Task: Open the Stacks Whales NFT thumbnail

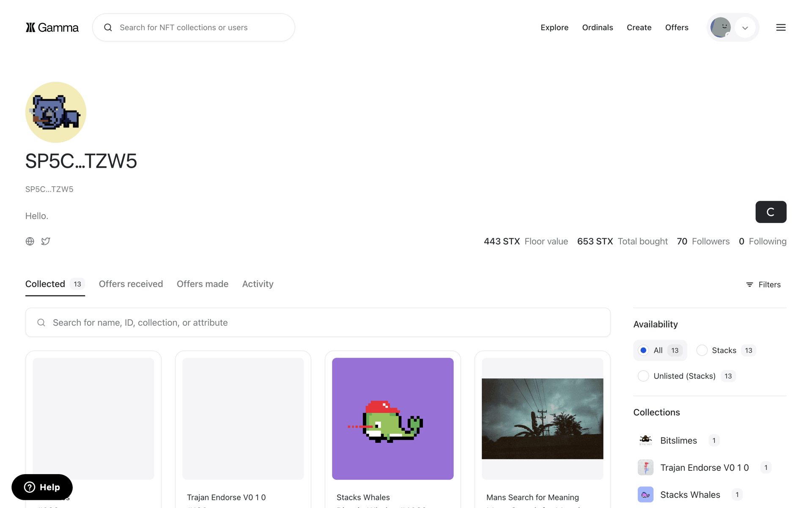Action: coord(393,419)
